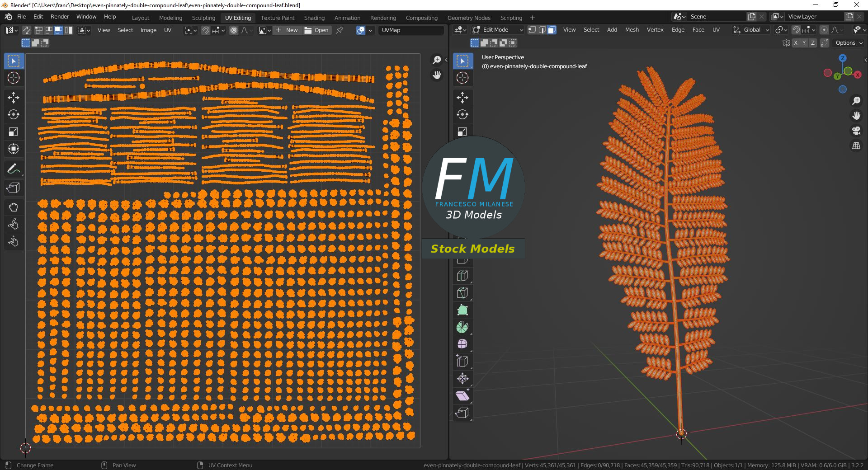Viewport: 868px width, 470px height.
Task: Open the image browse dropdown in UV editor
Action: (x=264, y=30)
